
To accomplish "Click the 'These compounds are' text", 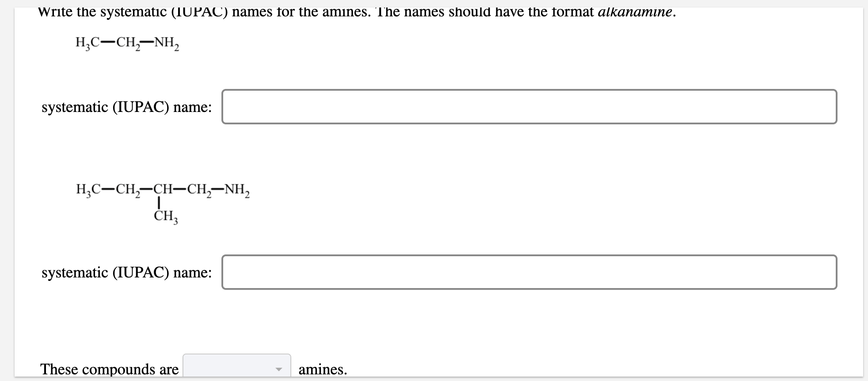I will (x=109, y=369).
